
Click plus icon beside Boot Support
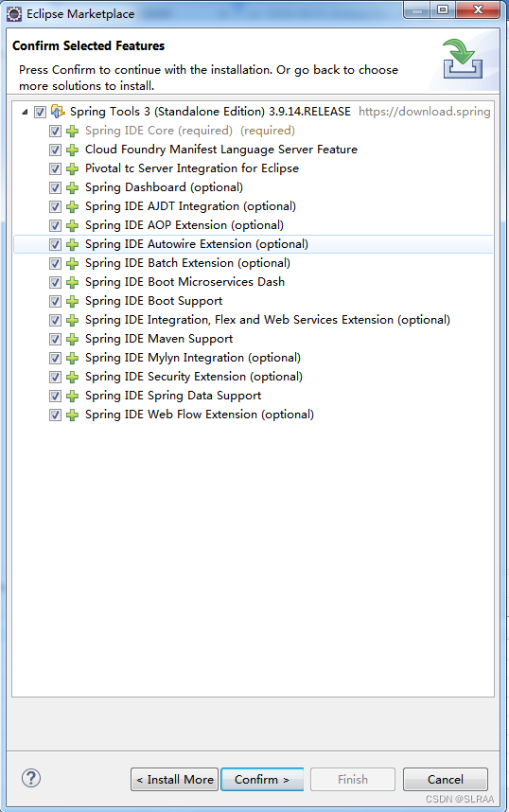click(73, 301)
